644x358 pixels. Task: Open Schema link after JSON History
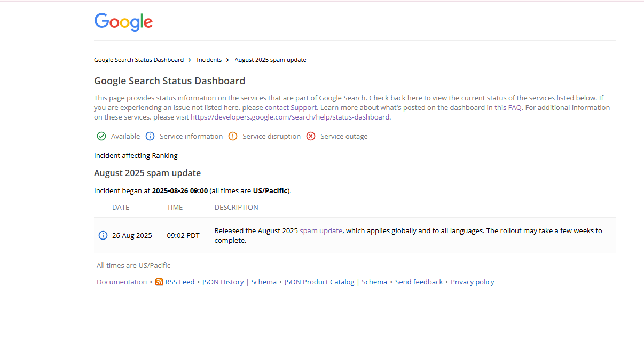click(x=264, y=282)
